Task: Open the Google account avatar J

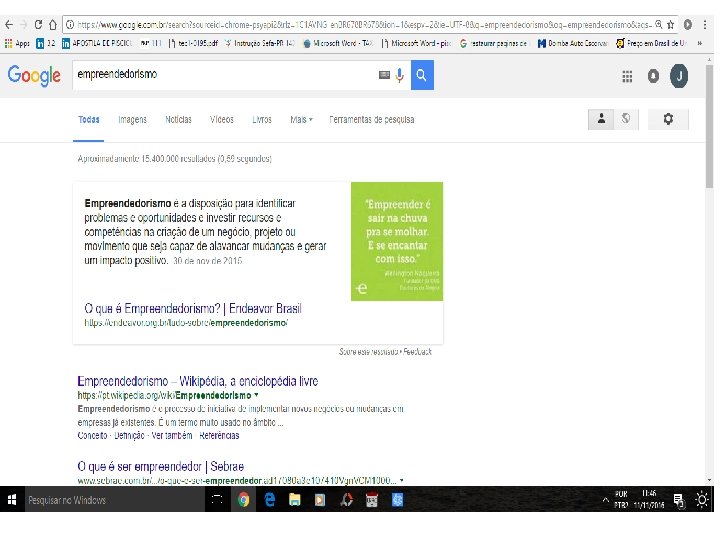Action: tap(679, 76)
